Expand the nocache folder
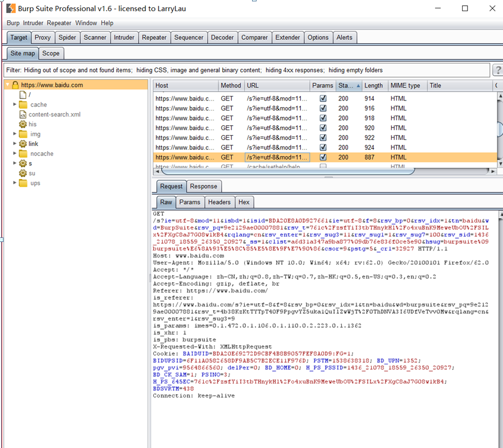 tap(15, 154)
